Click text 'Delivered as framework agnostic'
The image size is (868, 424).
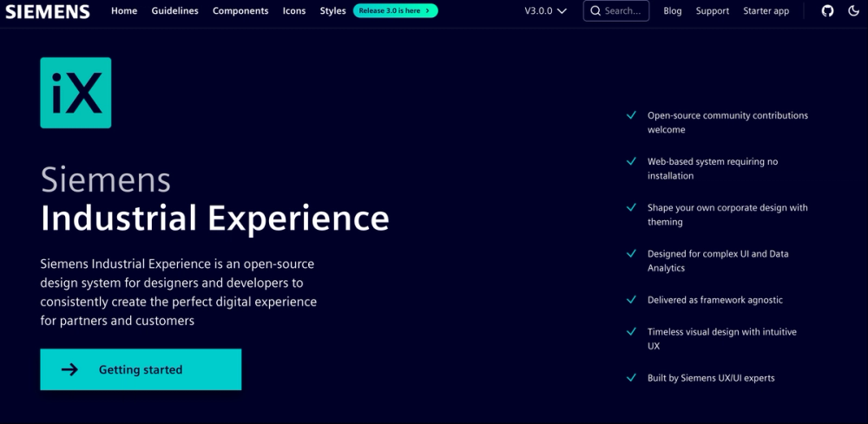pyautogui.click(x=715, y=300)
